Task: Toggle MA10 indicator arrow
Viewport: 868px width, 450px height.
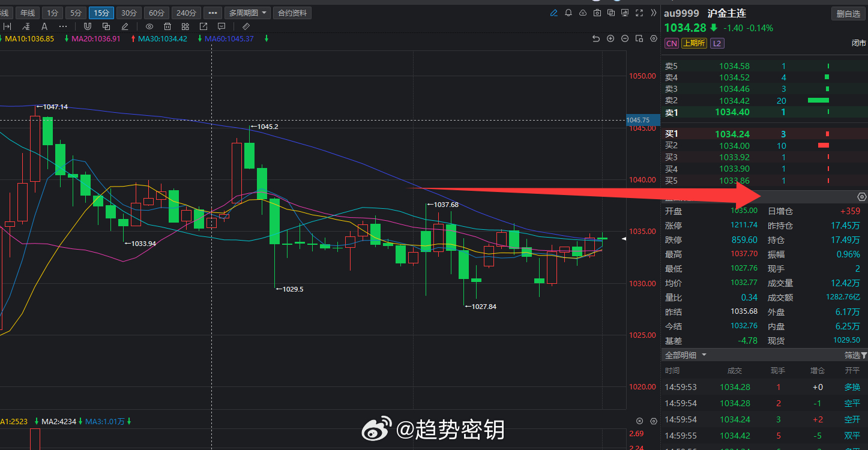Action: pos(3,38)
